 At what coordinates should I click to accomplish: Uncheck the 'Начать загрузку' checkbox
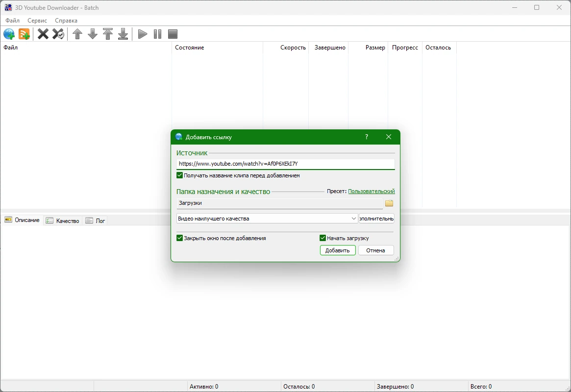[x=323, y=238]
